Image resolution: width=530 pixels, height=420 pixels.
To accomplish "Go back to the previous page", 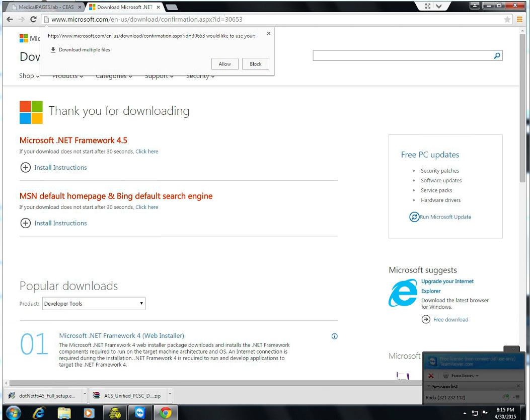I will (10, 19).
